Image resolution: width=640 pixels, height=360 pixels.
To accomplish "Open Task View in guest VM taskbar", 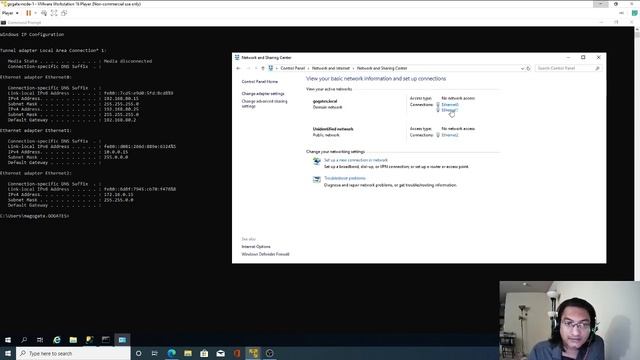I will pos(40,340).
